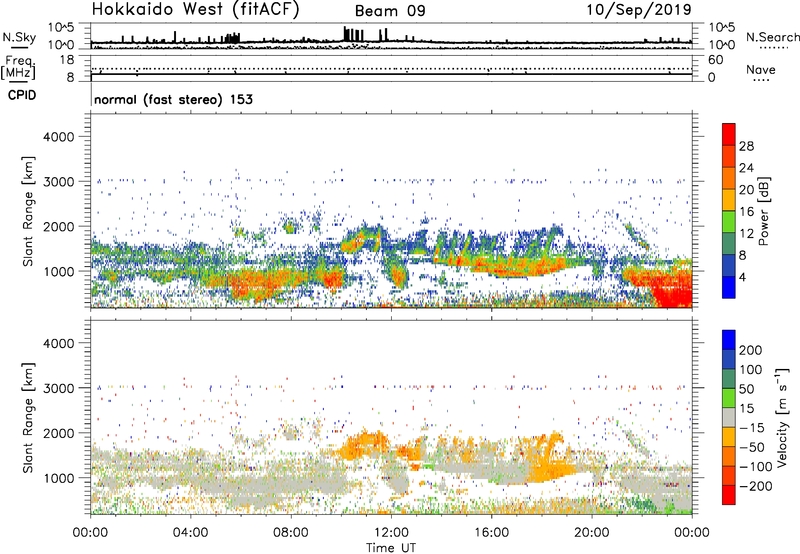Select the "-200" label on Velocity colorbar
This screenshot has width=800, height=554.
pos(755,486)
